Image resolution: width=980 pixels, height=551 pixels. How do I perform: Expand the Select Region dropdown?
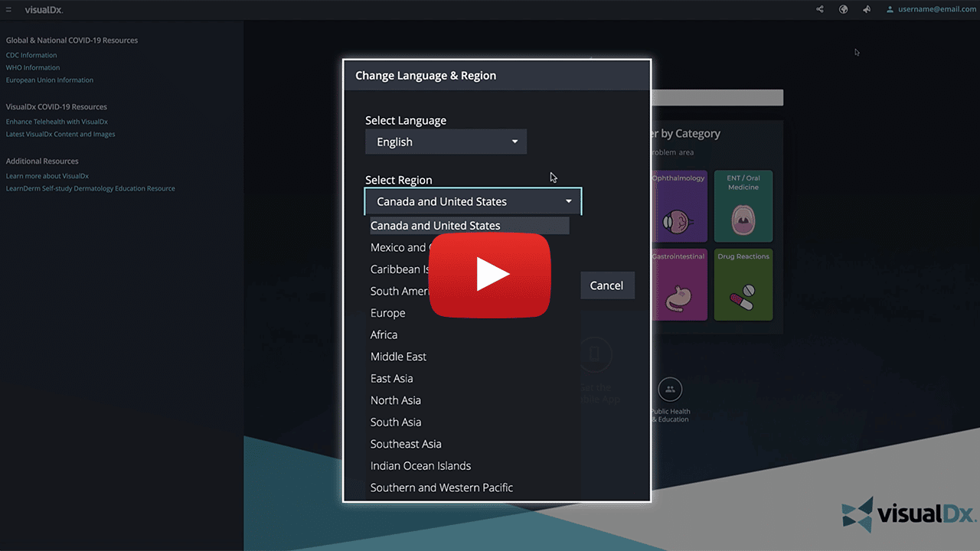pos(472,201)
